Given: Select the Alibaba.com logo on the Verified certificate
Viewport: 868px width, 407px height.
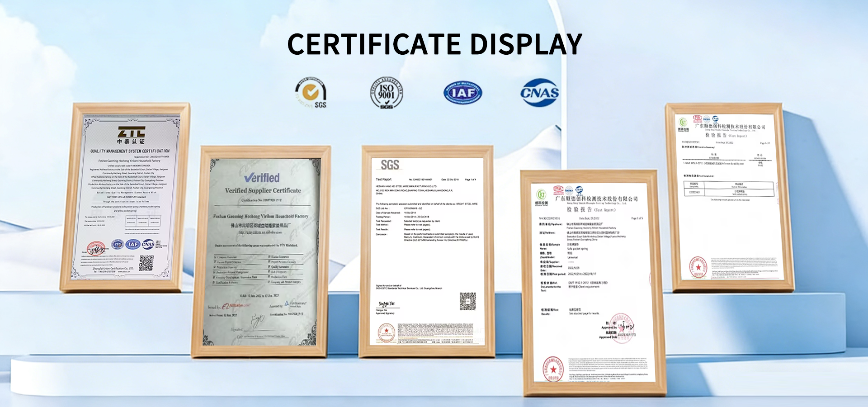Looking at the screenshot, I should 236,306.
